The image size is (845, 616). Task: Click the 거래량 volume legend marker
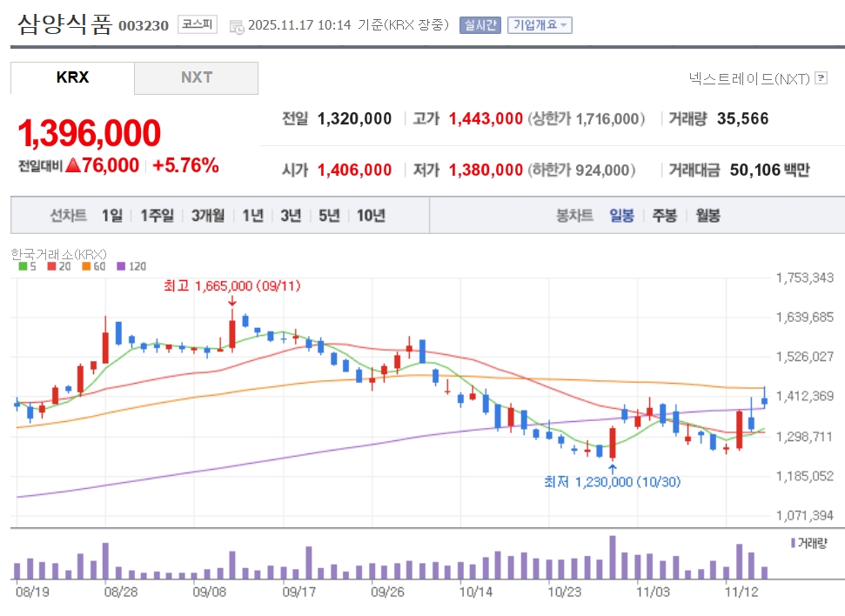(x=809, y=543)
